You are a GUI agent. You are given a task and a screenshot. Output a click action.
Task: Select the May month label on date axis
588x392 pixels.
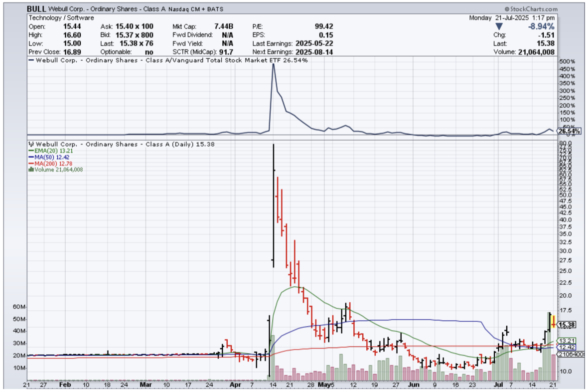324,385
